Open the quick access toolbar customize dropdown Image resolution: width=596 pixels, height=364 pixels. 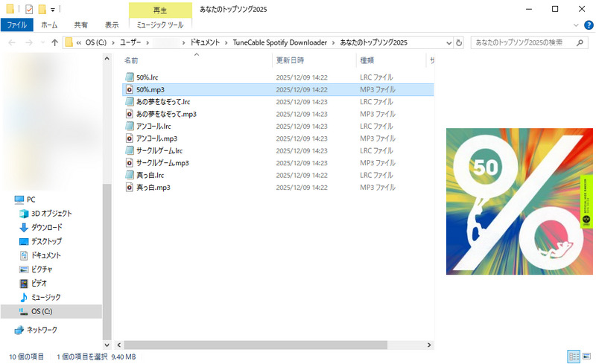coord(53,10)
